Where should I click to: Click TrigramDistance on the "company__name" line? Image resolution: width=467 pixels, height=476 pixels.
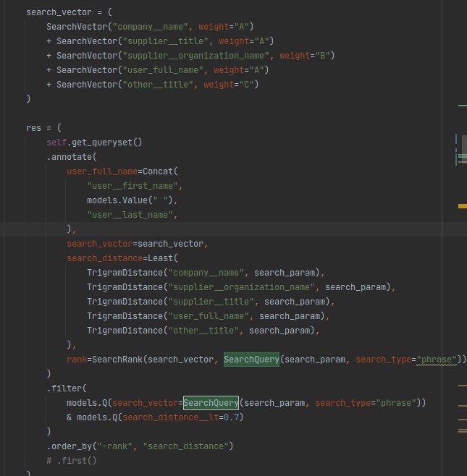pyautogui.click(x=125, y=273)
